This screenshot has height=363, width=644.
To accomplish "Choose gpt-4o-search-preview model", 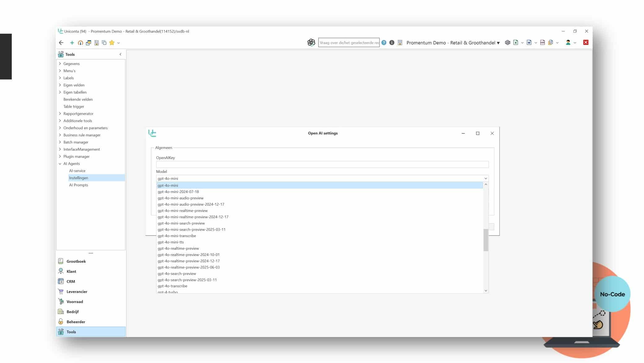I will pos(320,274).
